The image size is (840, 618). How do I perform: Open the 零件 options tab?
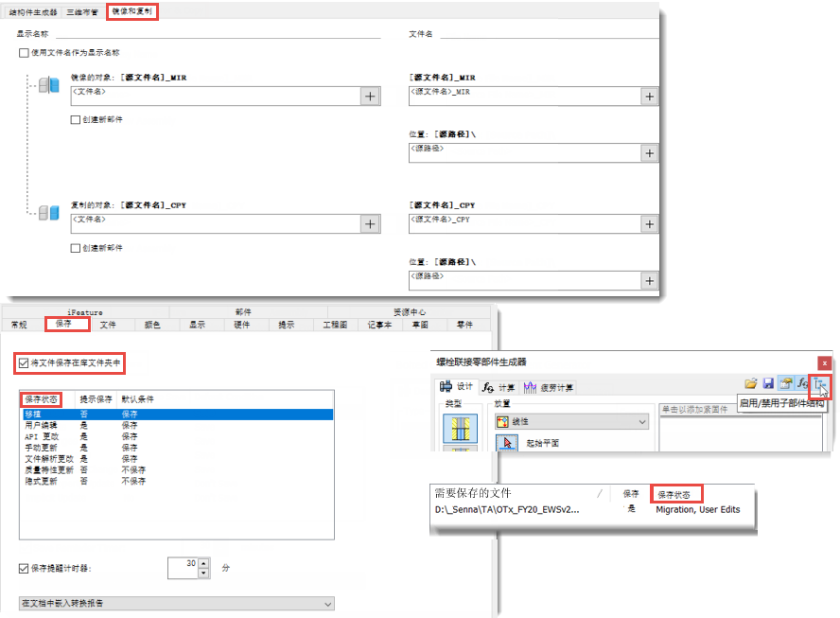pos(464,325)
